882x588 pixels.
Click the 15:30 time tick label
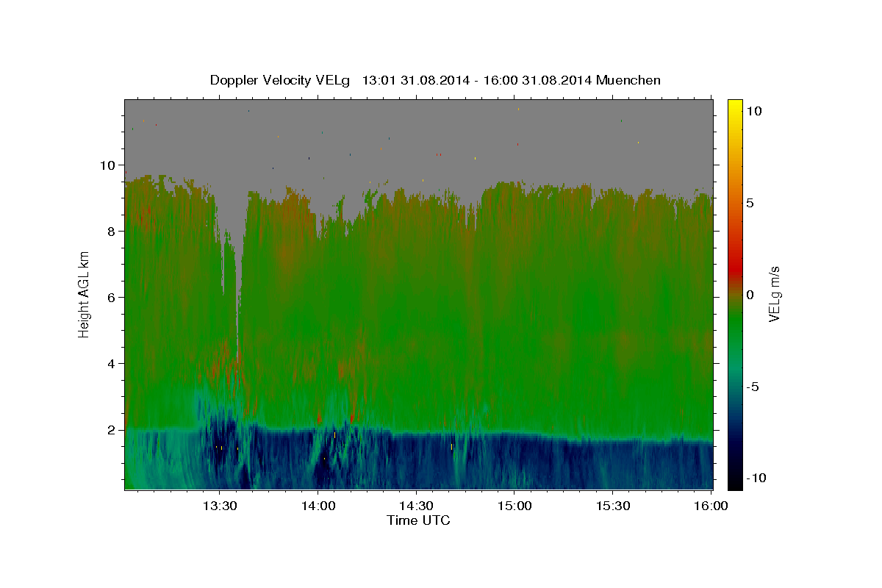613,506
